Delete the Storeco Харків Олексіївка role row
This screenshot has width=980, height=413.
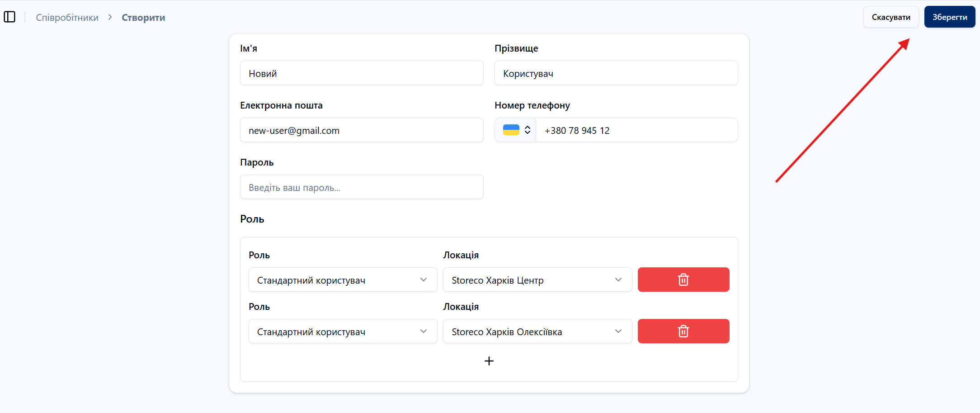pos(683,331)
